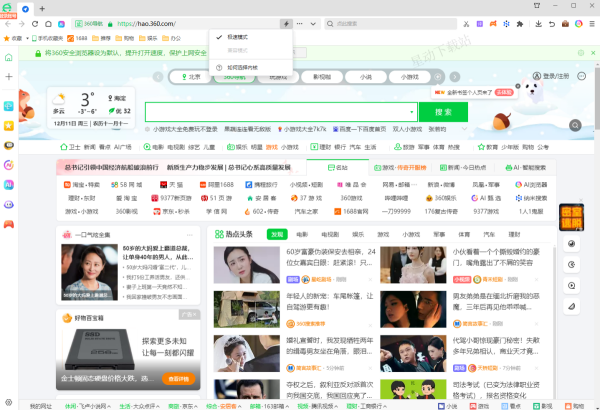Click the top-right 点此搜索 search box
Viewport: 600px width, 410px height.
[391, 24]
